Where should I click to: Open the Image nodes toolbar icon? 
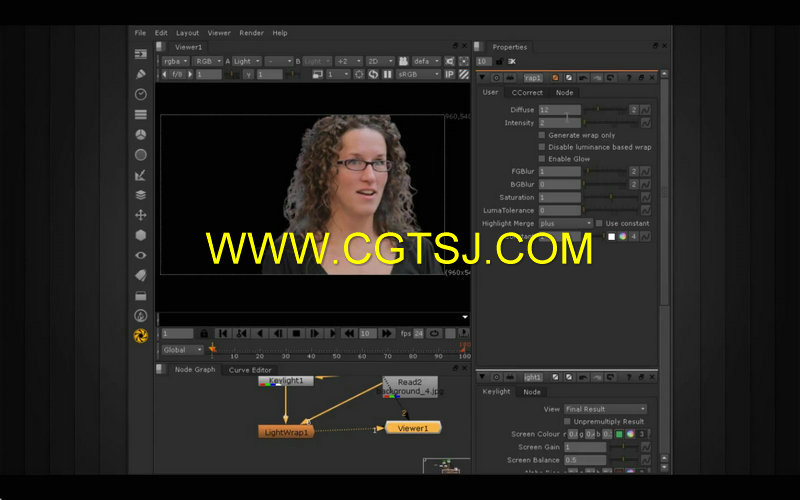141,54
